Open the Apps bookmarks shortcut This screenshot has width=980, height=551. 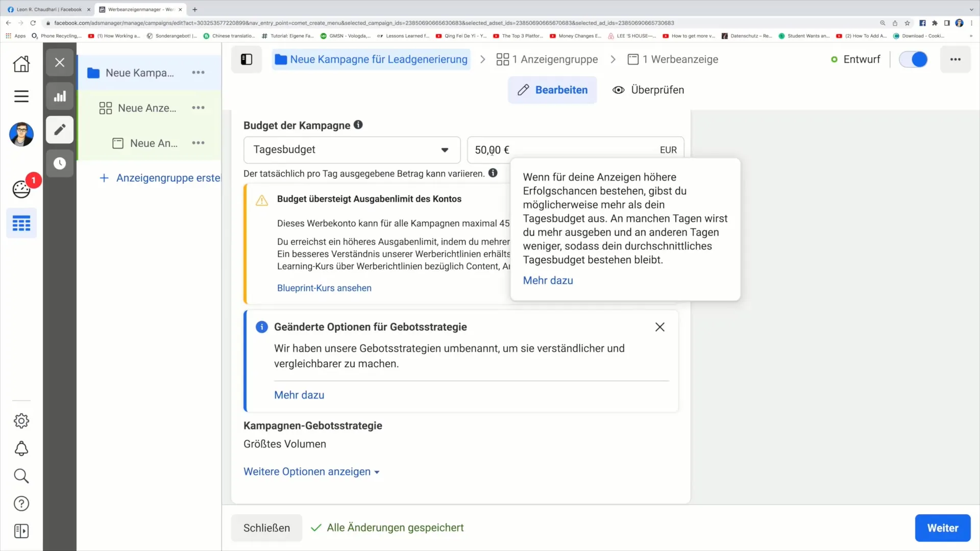[x=15, y=36]
